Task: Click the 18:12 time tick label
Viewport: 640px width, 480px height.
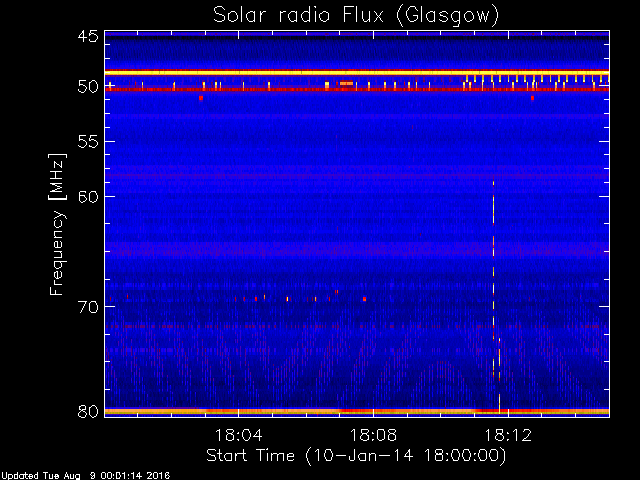Action: [508, 435]
